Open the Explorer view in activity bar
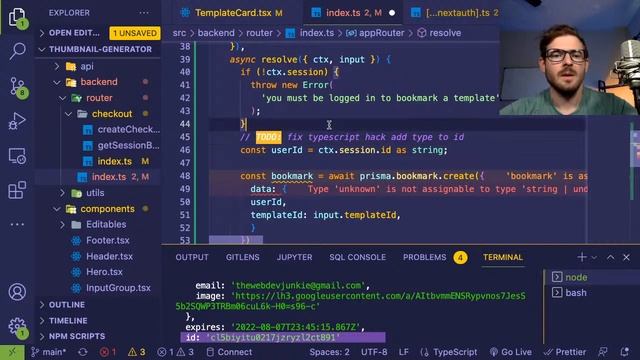The height and width of the screenshot is (360, 640). pyautogui.click(x=17, y=17)
